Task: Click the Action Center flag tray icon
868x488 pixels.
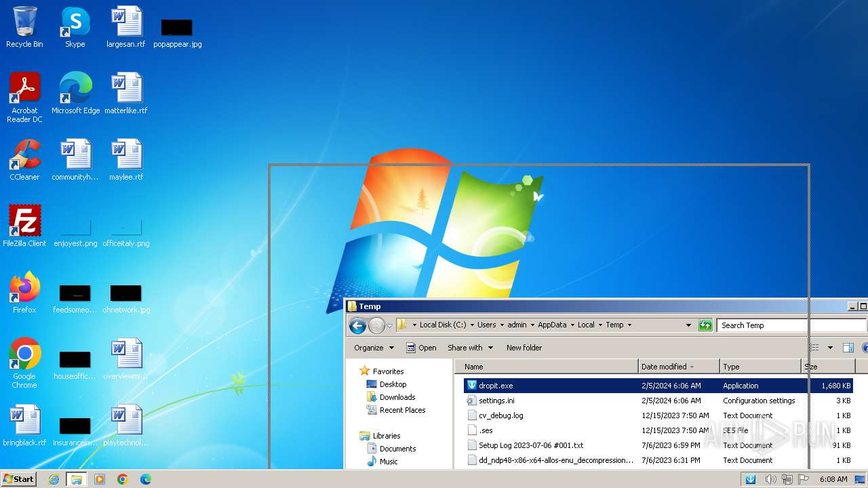Action: 804,479
